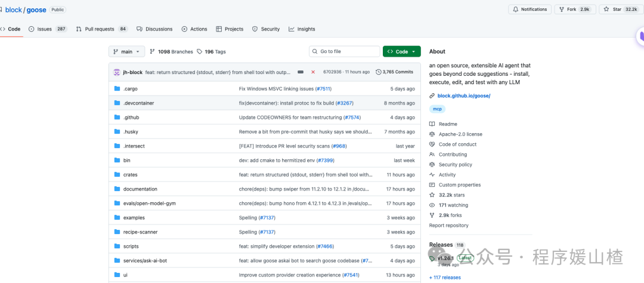Open the green Code dropdown button
This screenshot has width=644, height=283.
pyautogui.click(x=401, y=52)
